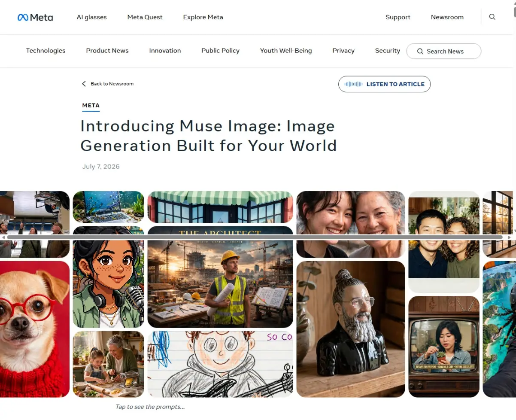
Task: Click the back arrow chevron icon
Action: click(x=84, y=84)
